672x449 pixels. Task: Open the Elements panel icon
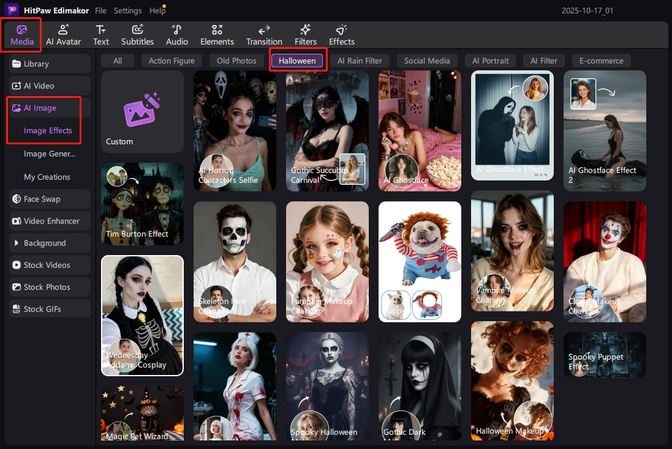(217, 35)
